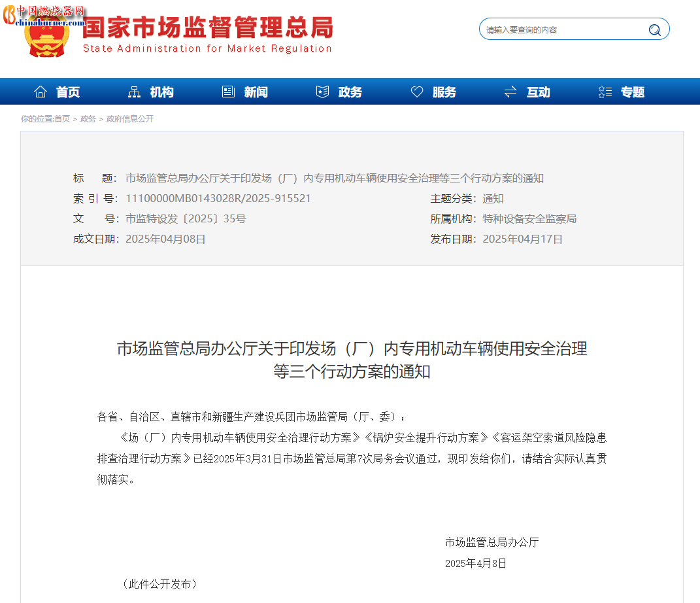The width and height of the screenshot is (700, 603).
Task: Click the heart icon next to 服务
Action: tap(416, 92)
